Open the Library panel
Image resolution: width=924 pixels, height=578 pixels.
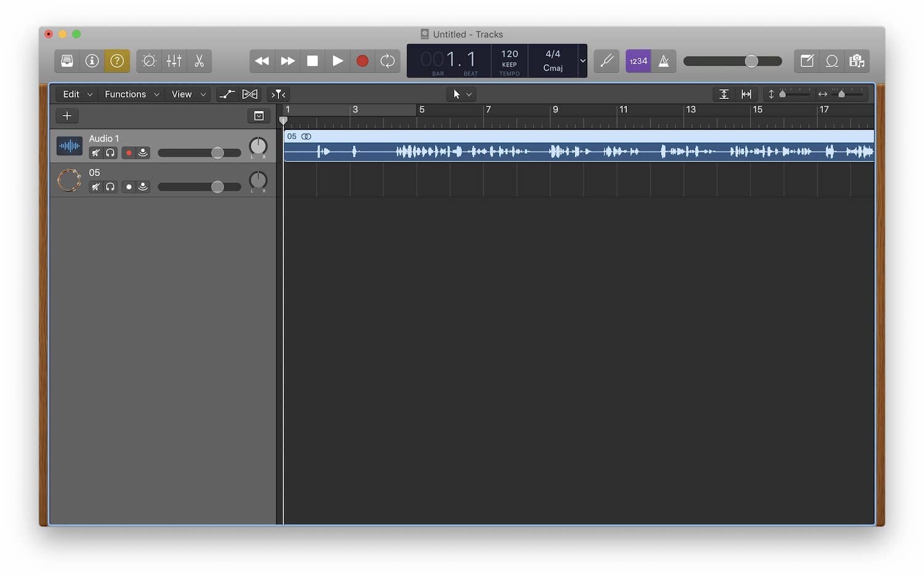(x=67, y=61)
